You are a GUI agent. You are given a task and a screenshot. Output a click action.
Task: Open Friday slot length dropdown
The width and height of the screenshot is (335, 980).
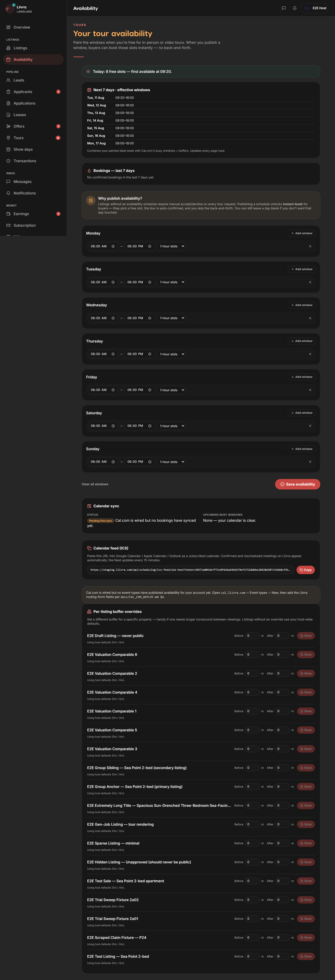(x=171, y=390)
